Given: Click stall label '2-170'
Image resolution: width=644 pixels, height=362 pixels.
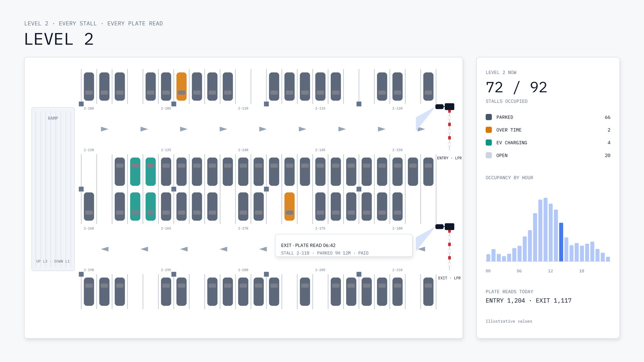Looking at the screenshot, I should [x=243, y=228].
